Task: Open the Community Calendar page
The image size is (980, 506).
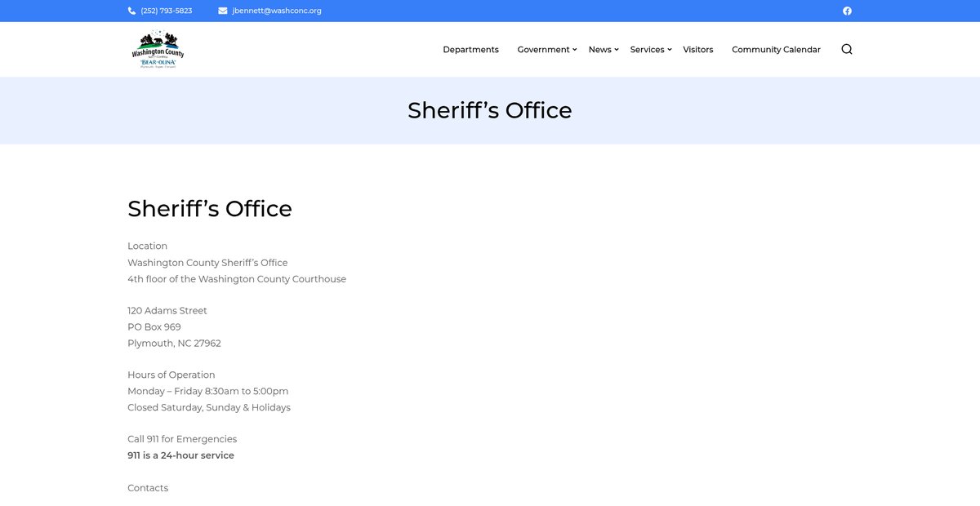Action: click(776, 50)
